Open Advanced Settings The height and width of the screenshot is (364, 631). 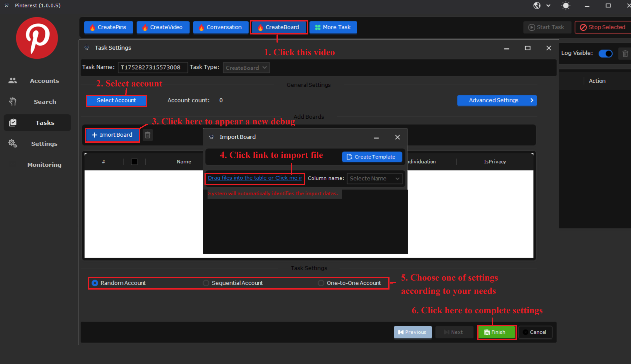pos(497,100)
